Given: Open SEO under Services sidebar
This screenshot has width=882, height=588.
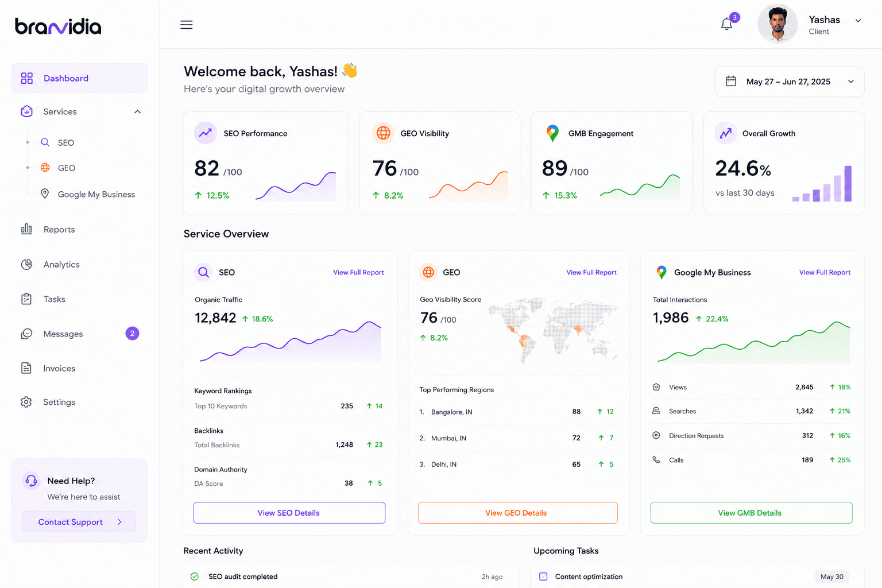Looking at the screenshot, I should click(65, 142).
